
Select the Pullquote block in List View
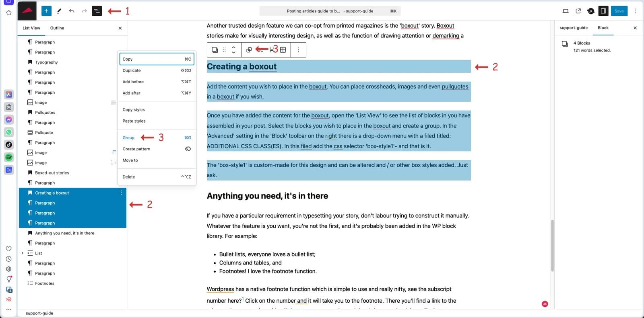72,133
